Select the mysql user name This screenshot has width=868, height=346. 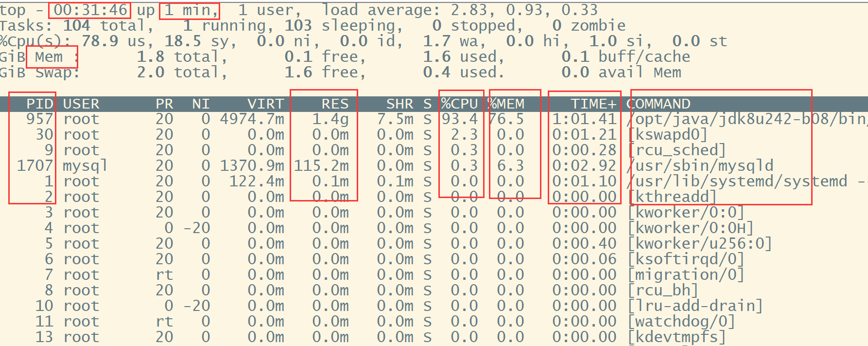click(86, 165)
